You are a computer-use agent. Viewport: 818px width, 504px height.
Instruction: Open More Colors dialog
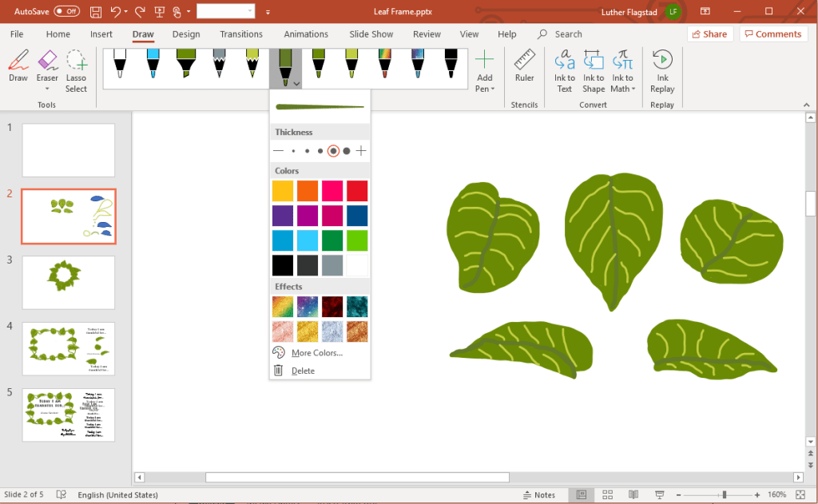[x=316, y=353]
